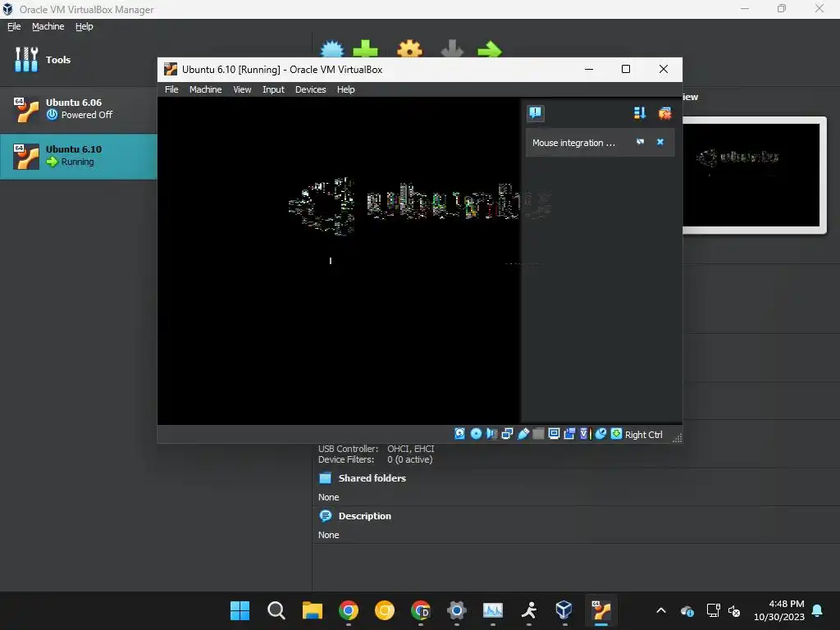Click the optical disc status icon
The height and width of the screenshot is (630, 840).
[476, 434]
